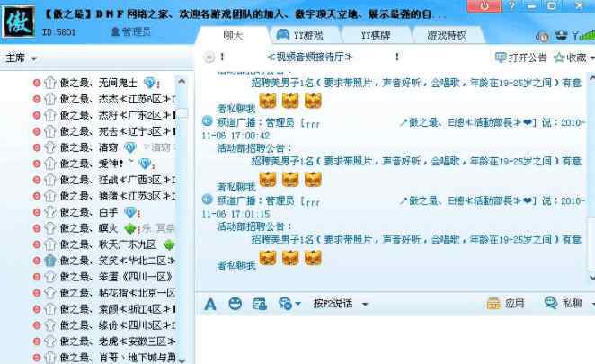Open the font formatting A icon
The width and height of the screenshot is (595, 364).
(209, 304)
